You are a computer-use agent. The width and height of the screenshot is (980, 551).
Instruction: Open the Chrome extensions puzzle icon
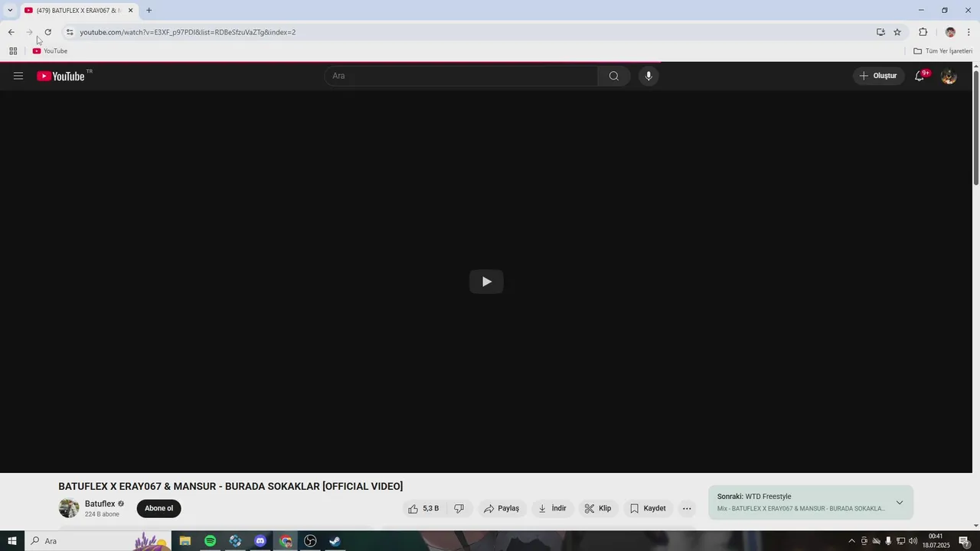[x=923, y=32]
